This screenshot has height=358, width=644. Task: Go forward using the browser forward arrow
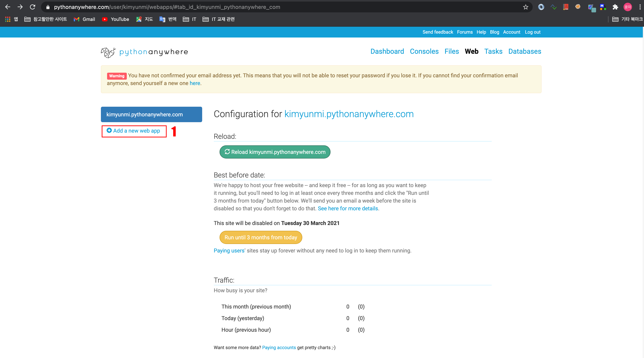pos(20,7)
